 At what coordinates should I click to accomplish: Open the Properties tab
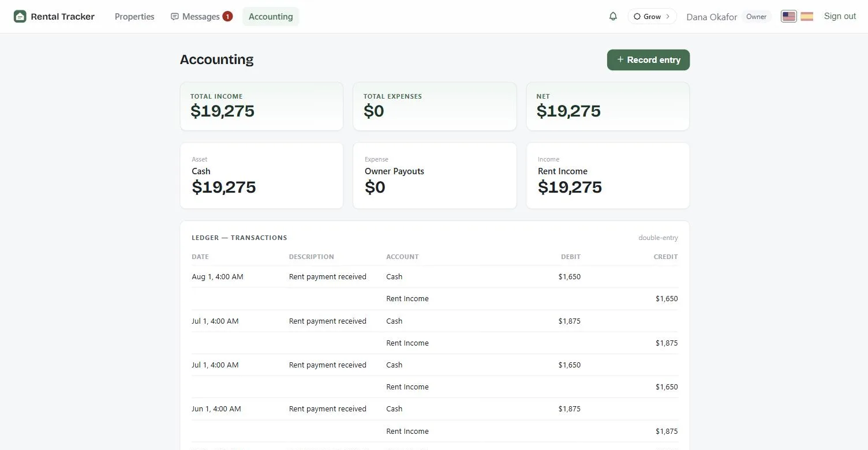(x=134, y=17)
